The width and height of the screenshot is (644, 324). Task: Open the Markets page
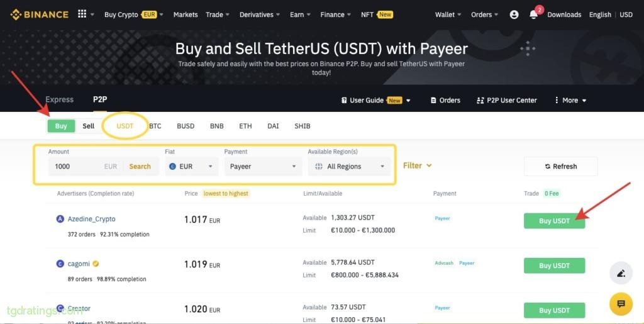(x=186, y=14)
